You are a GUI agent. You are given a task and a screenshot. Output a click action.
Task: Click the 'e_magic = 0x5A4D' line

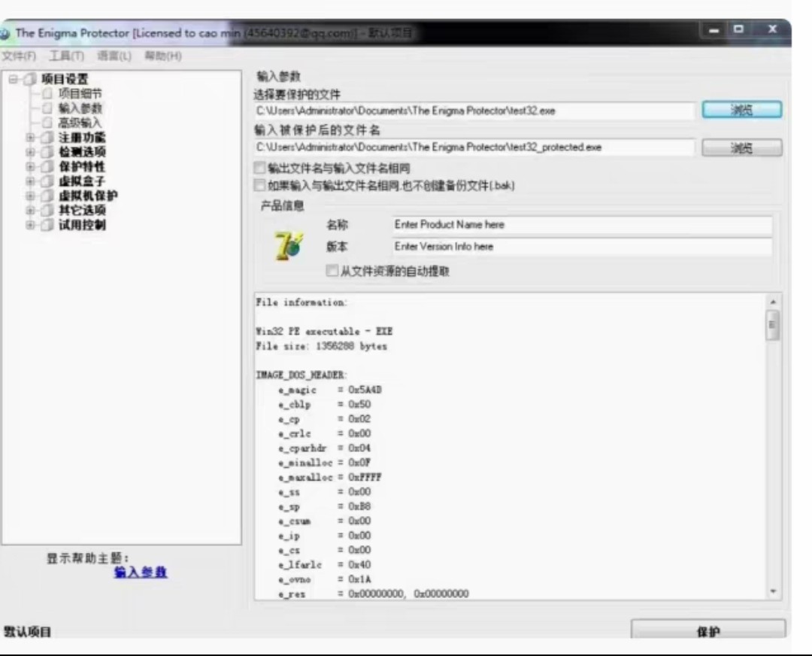tap(330, 390)
